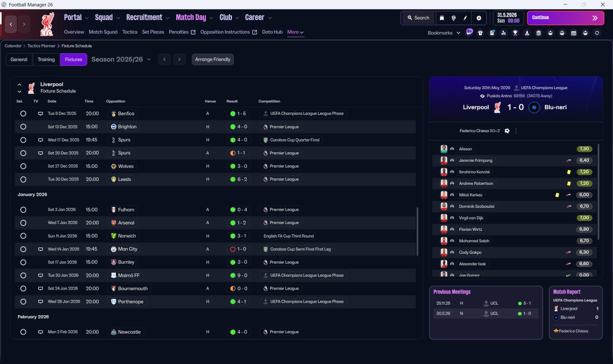Expand the More submenu dropdown

(295, 32)
